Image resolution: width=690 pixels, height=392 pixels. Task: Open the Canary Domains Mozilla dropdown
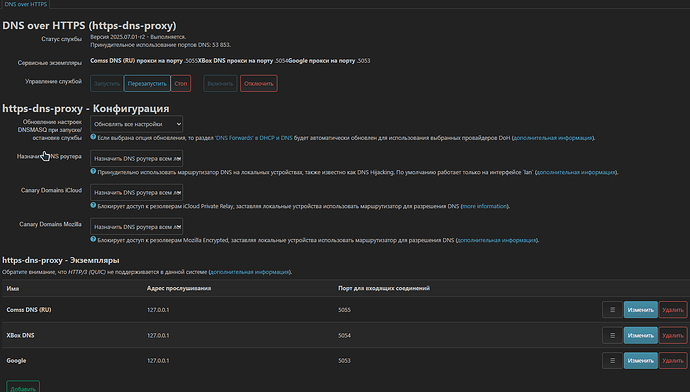click(136, 227)
